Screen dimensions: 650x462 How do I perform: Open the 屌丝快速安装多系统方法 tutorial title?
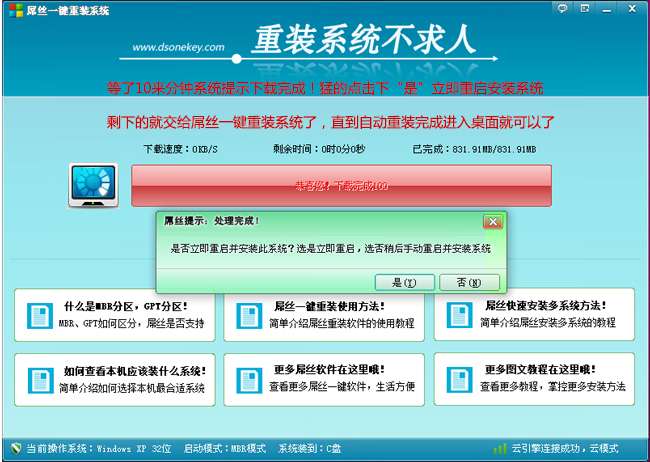click(x=559, y=305)
